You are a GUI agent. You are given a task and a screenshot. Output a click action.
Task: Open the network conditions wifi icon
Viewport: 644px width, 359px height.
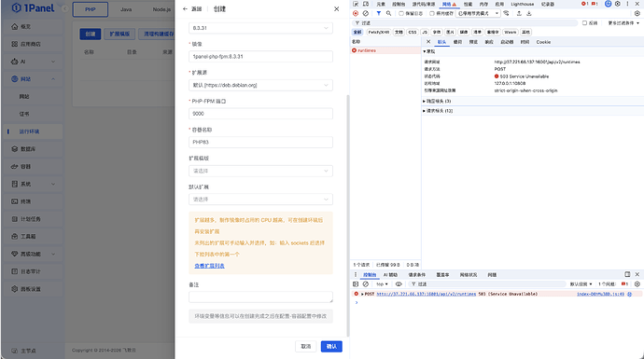(x=506, y=14)
